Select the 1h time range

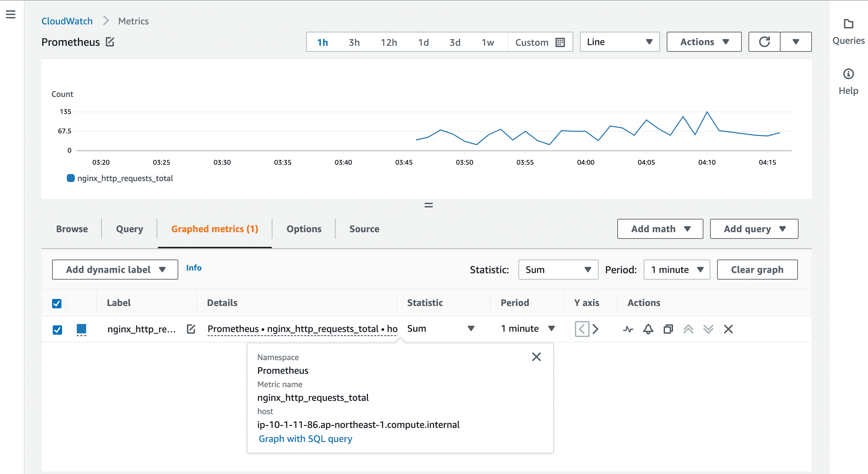[x=322, y=42]
